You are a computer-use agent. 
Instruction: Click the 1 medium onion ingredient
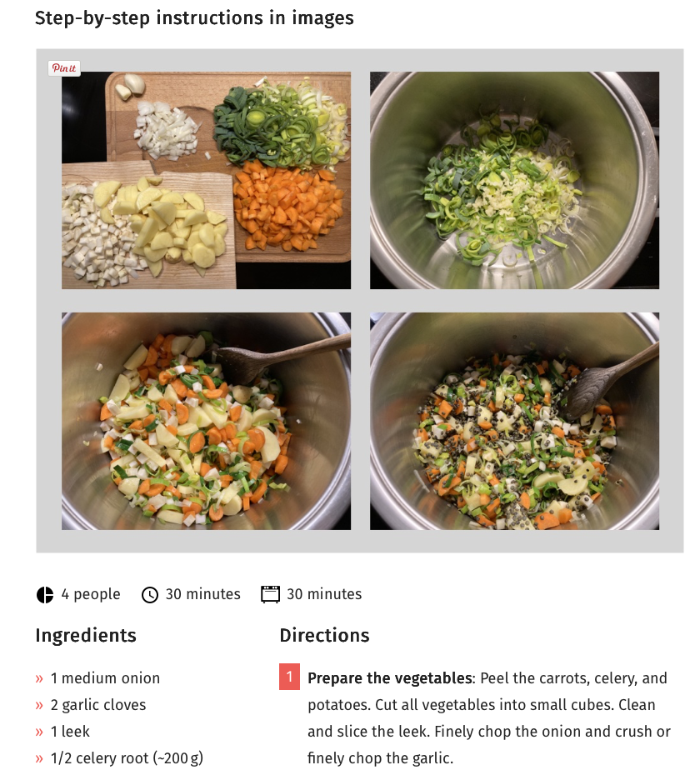pos(105,678)
